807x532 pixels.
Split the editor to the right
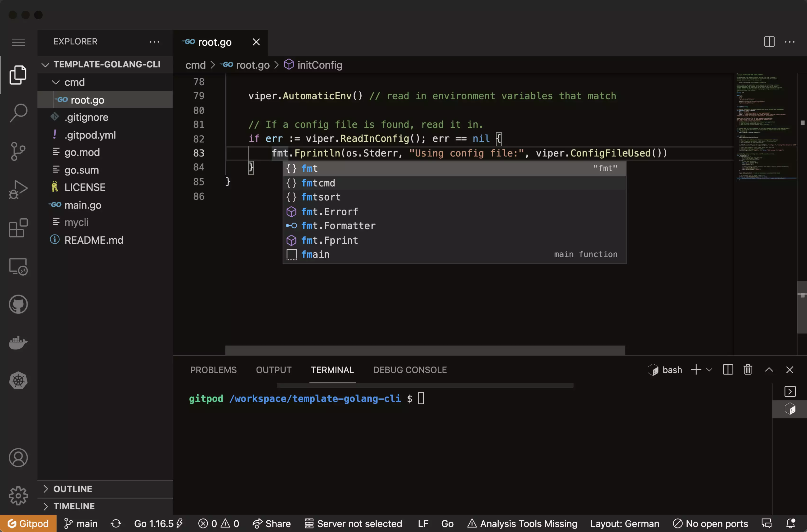point(769,42)
